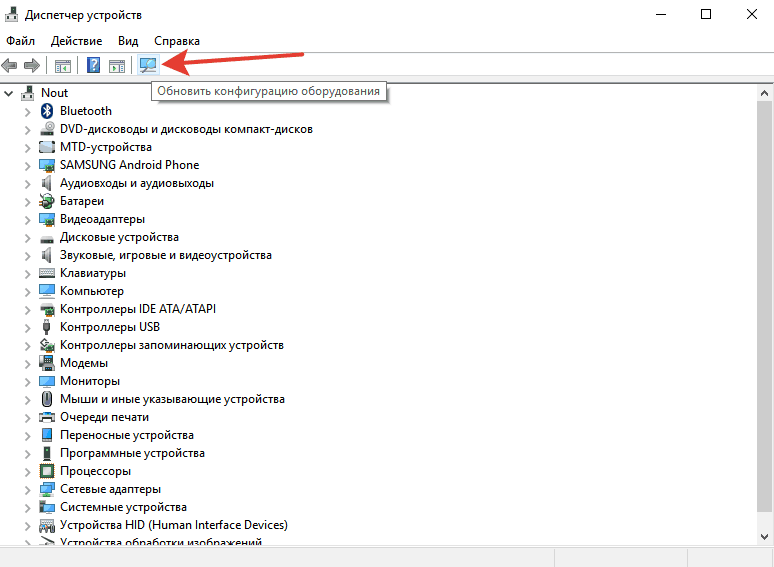Viewport: 774px width, 567px height.
Task: Close the Диспетчер устройств window
Action: (751, 14)
